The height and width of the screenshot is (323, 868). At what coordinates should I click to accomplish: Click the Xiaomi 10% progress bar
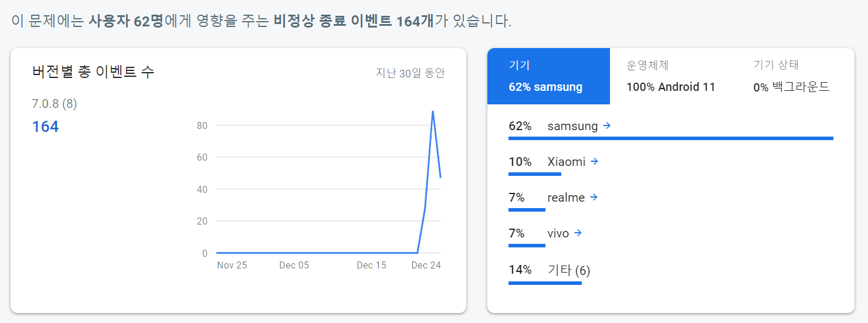click(535, 174)
